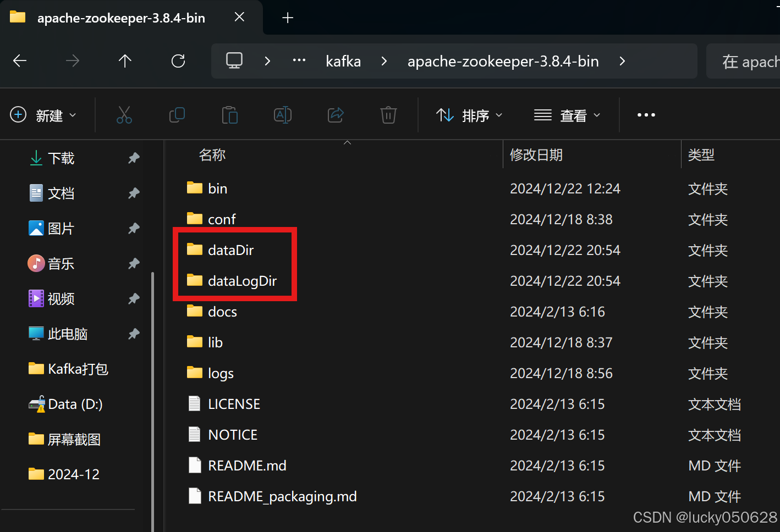Unpin 音乐 using its pin icon
The image size is (780, 532).
(x=134, y=264)
